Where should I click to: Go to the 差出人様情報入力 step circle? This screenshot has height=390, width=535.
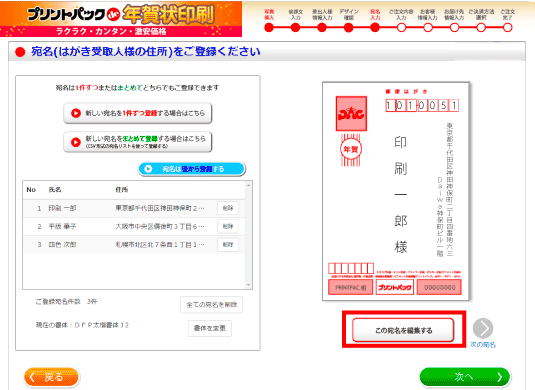(x=322, y=28)
